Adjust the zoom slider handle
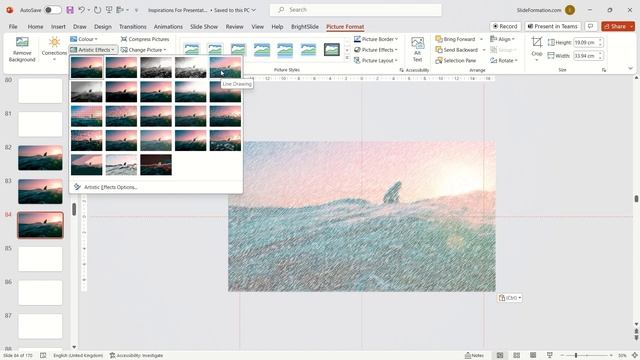Viewport: 640px width, 360px height. point(576,356)
